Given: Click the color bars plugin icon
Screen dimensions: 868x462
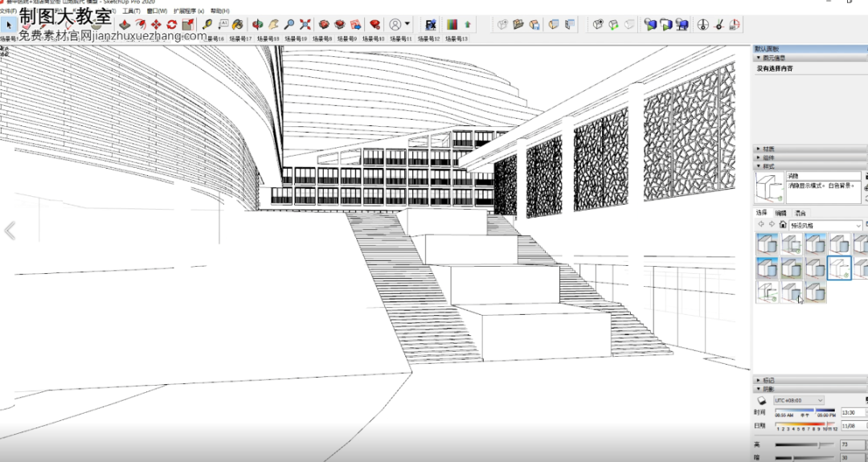Looking at the screenshot, I should point(452,24).
